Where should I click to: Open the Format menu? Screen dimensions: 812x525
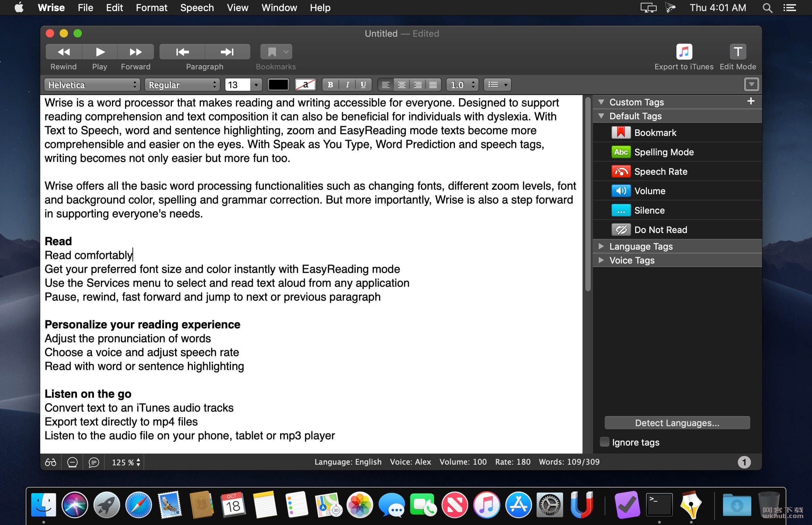(x=152, y=8)
